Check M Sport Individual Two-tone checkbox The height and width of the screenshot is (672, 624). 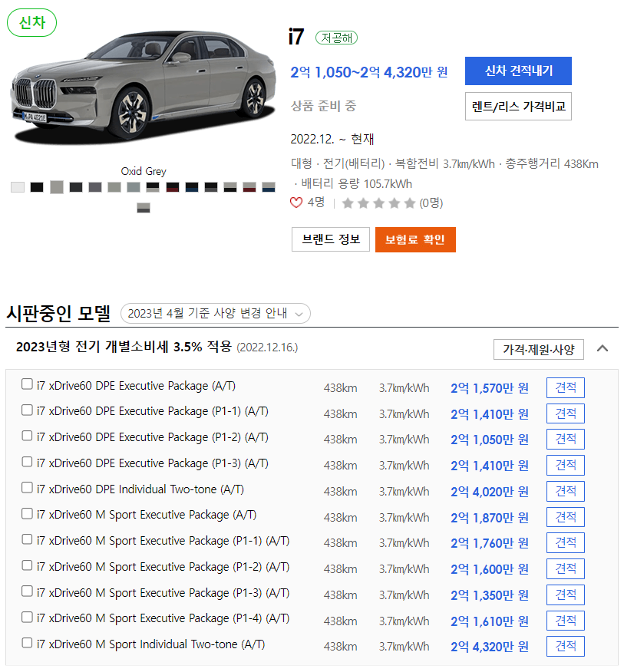pos(27,643)
